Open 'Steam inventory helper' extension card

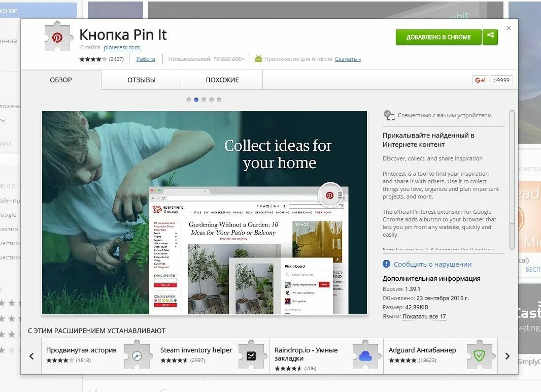212,356
